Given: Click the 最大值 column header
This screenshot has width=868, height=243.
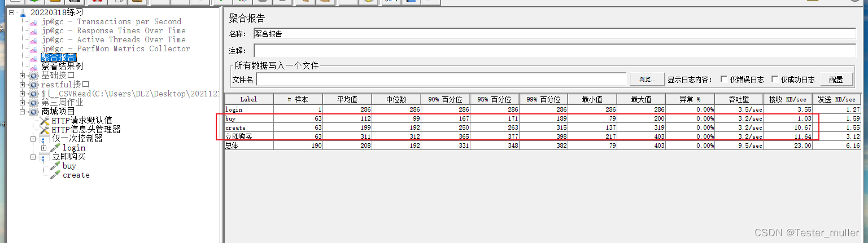Looking at the screenshot, I should click(x=641, y=99).
